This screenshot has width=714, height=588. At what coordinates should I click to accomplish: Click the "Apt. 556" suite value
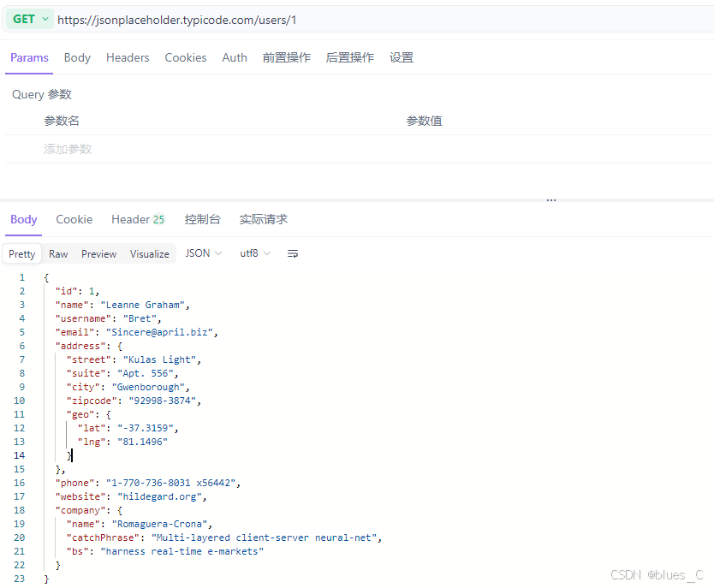146,373
